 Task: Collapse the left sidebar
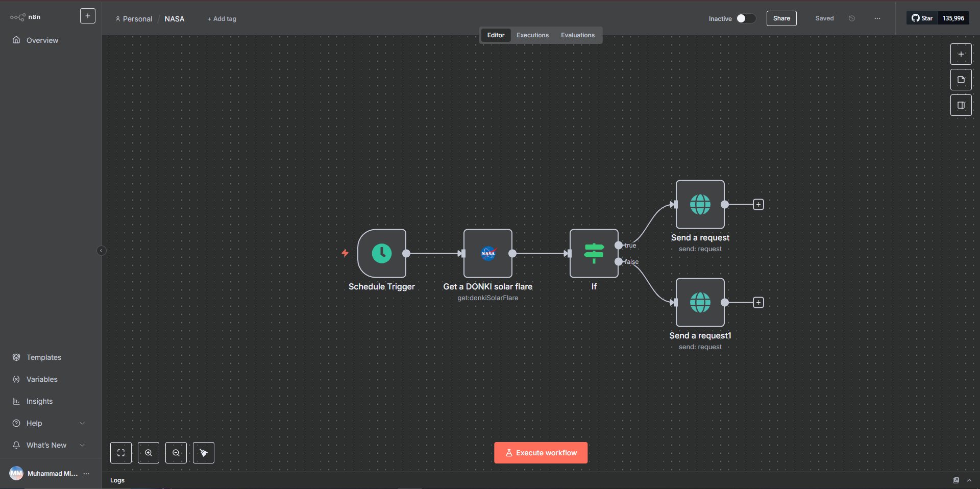click(101, 251)
